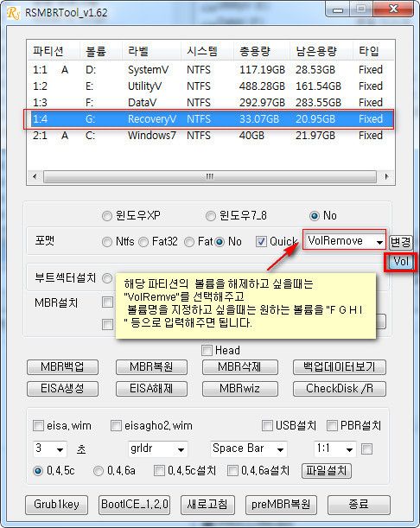Check the first MBR설치 checkbox
The width and height of the screenshot is (420, 528).
[x=107, y=302]
